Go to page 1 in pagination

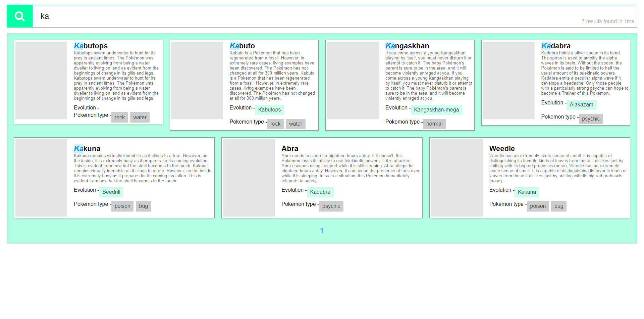[x=322, y=231]
